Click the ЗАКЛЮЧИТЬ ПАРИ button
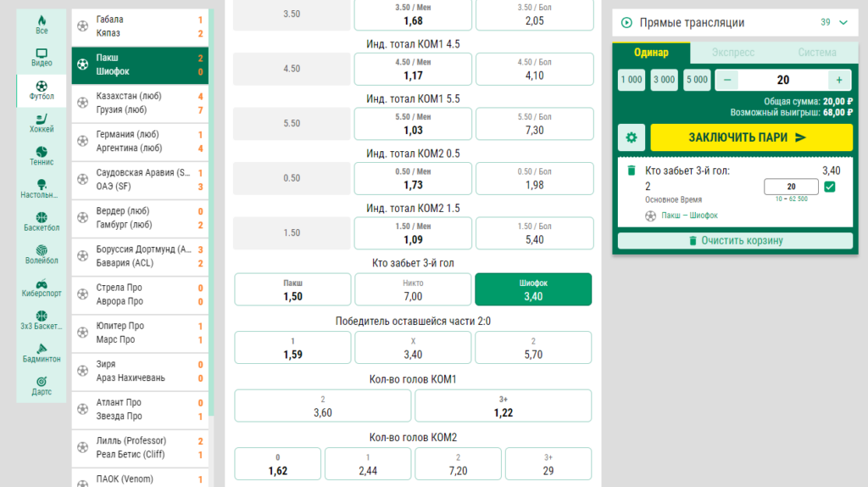Image resolution: width=868 pixels, height=487 pixels. click(x=751, y=137)
